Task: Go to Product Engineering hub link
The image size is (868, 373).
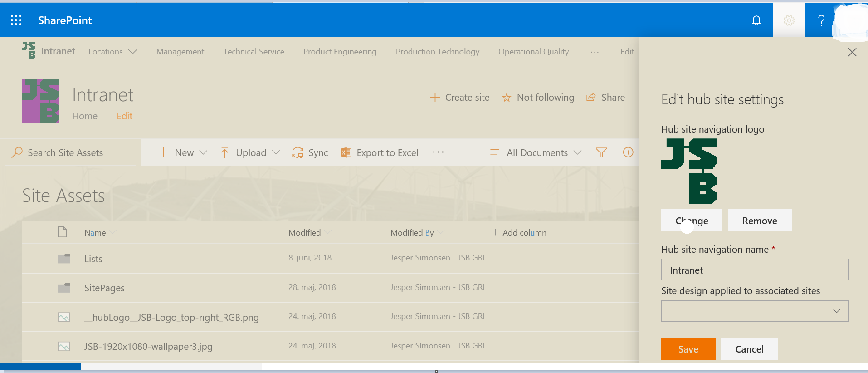Action: 340,52
